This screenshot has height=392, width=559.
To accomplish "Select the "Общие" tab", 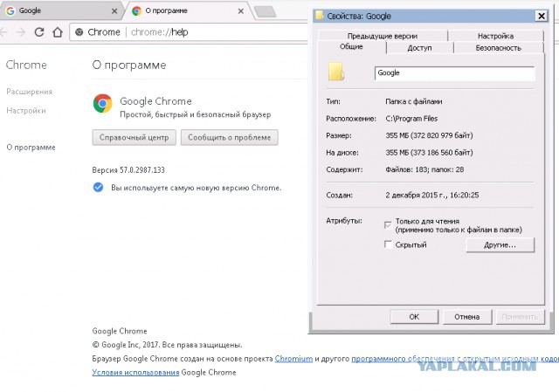I will click(351, 46).
